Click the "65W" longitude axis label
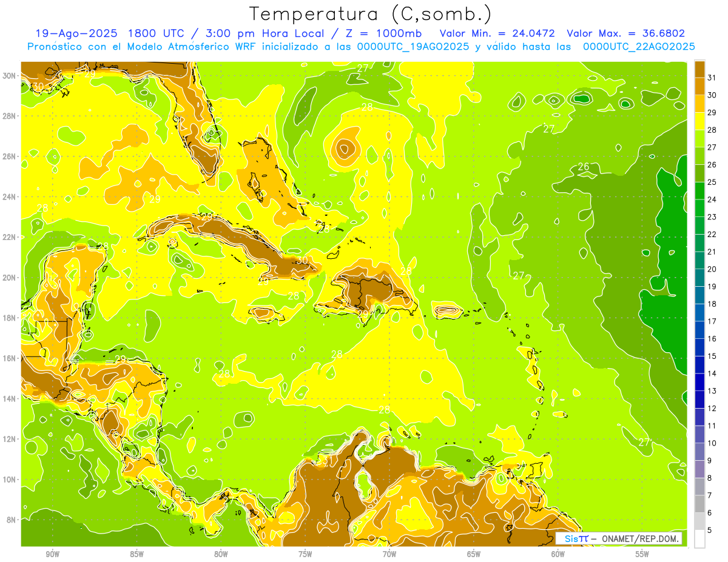Screen dimensions: 728x562 474,554
